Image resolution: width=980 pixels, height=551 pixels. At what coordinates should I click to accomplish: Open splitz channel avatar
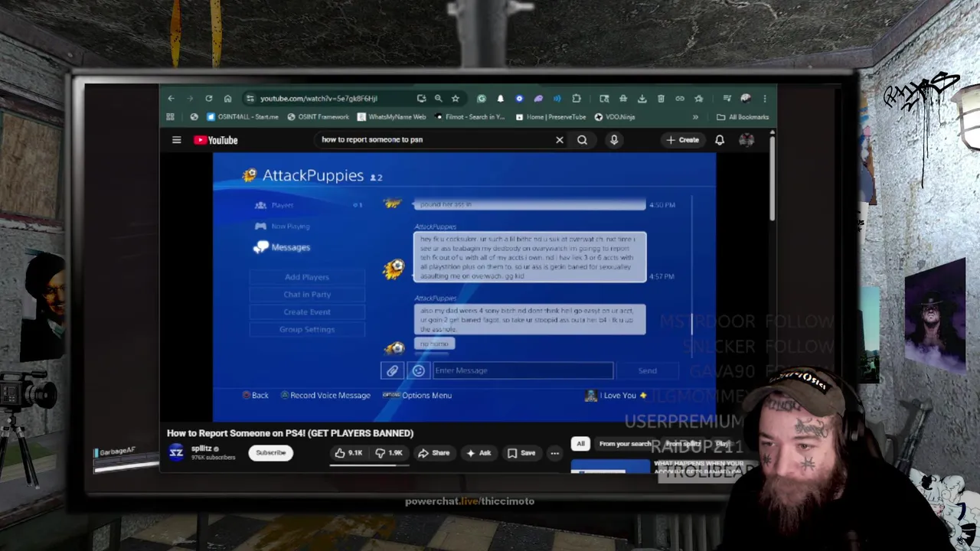[176, 452]
